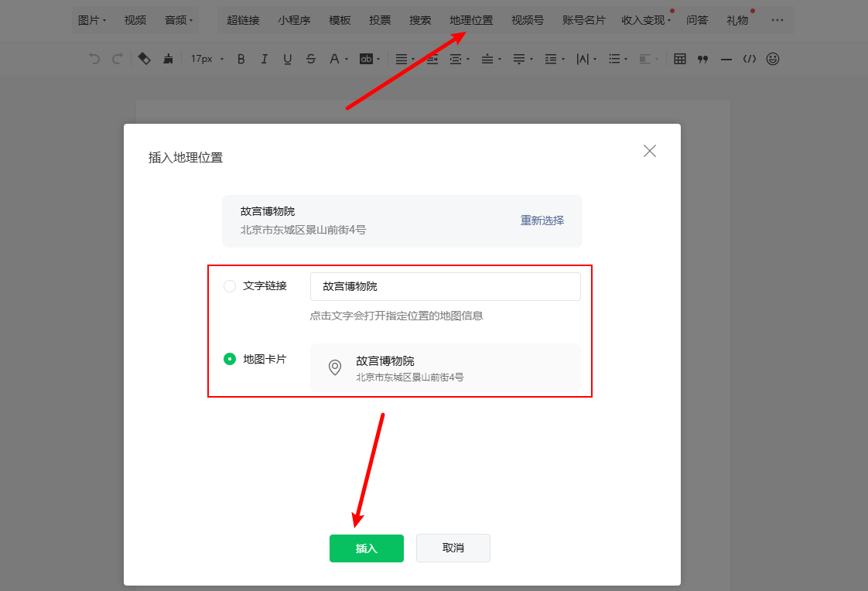The height and width of the screenshot is (591, 868).
Task: Click the insert code icon
Action: click(x=749, y=59)
